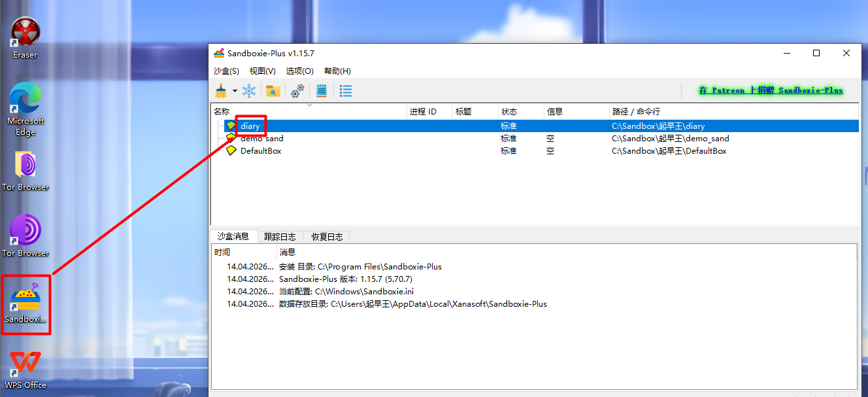Click the broom cleanup toolbar icon
The width and height of the screenshot is (868, 397).
click(221, 91)
